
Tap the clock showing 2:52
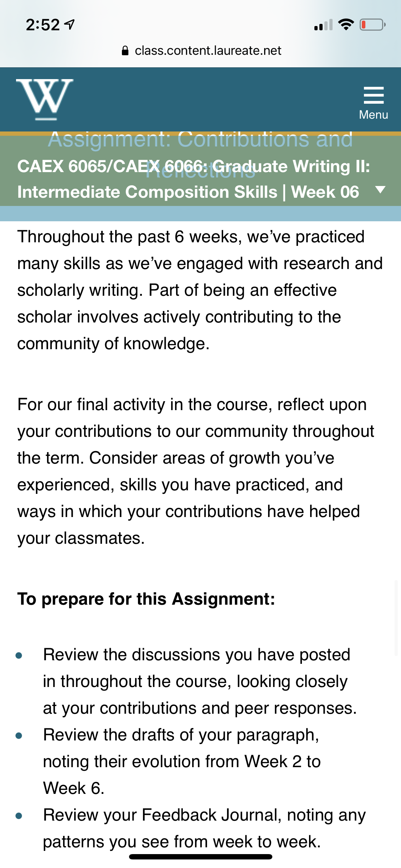[43, 25]
